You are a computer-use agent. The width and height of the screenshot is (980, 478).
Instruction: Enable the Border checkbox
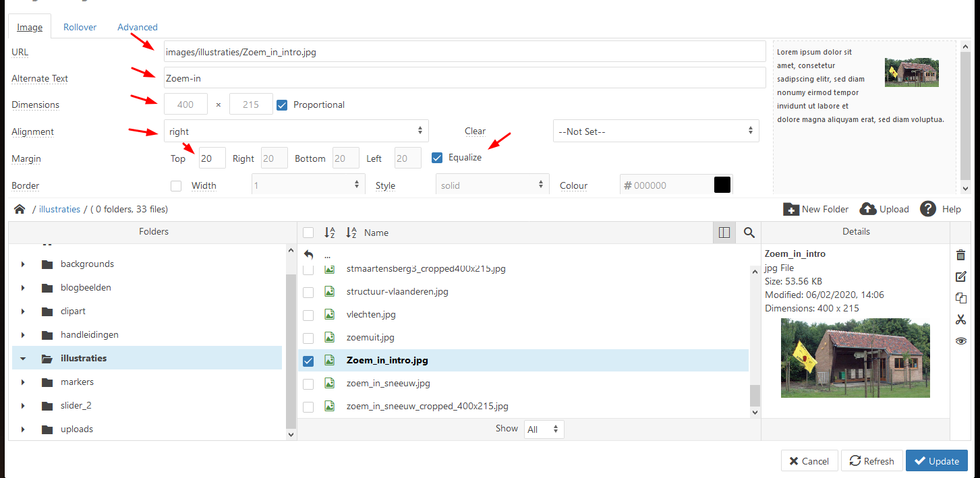176,185
